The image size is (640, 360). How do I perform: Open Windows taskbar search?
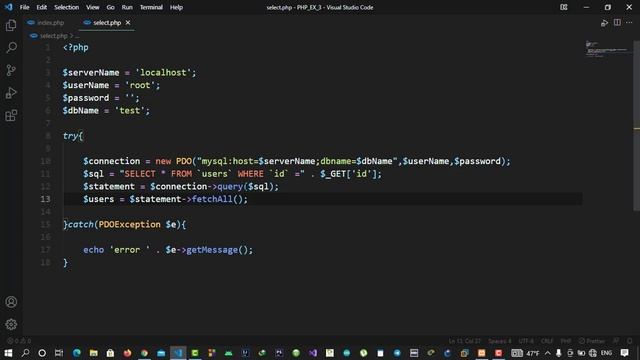25,353
